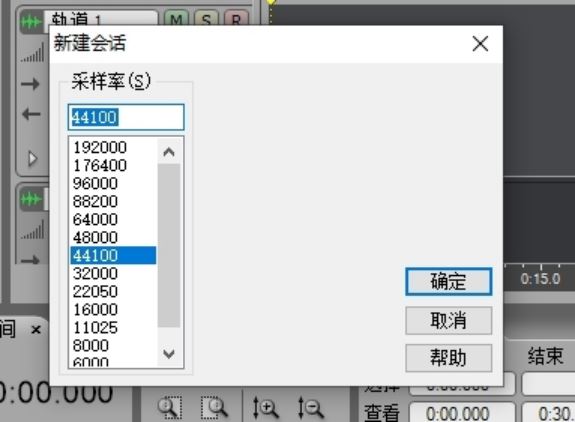Image resolution: width=575 pixels, height=422 pixels.
Task: Click the right arrow output icon on track 1
Action: pyautogui.click(x=30, y=84)
